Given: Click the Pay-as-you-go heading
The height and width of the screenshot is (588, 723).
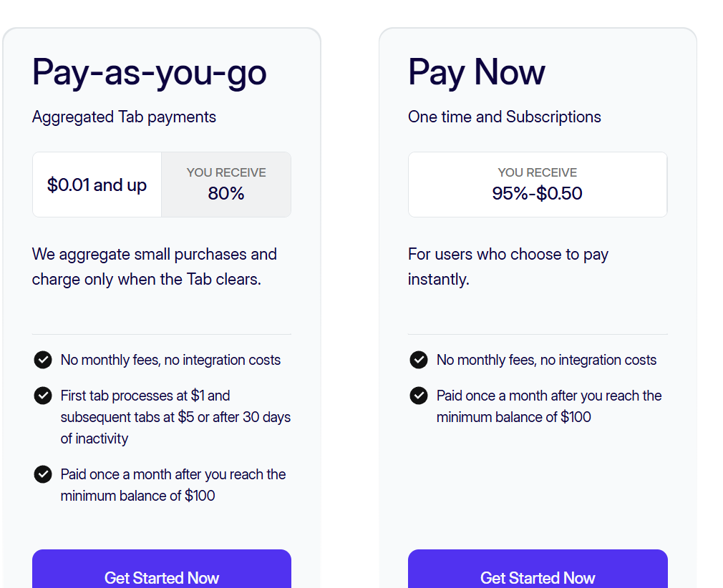Looking at the screenshot, I should tap(150, 72).
